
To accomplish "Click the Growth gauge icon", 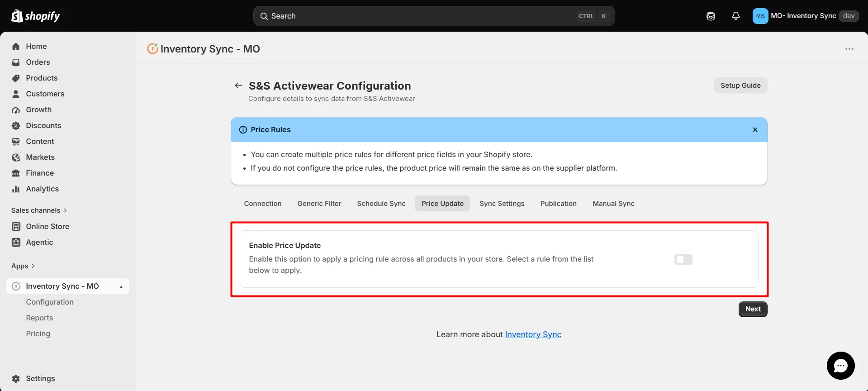I will (x=16, y=110).
